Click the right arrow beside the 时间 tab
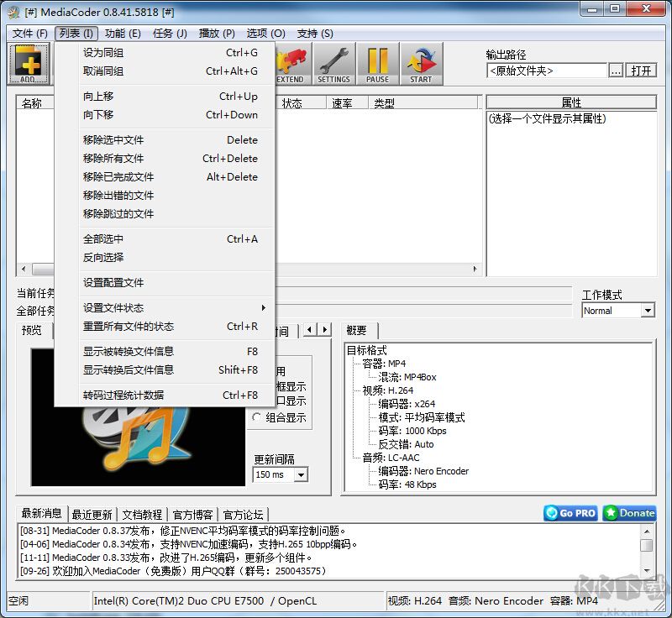This screenshot has width=672, height=618. click(x=324, y=329)
